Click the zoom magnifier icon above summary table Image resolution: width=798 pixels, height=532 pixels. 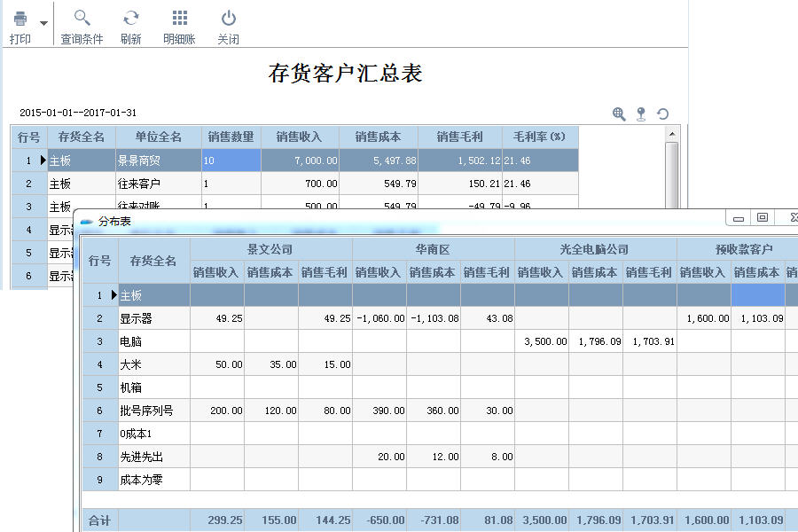coord(619,114)
